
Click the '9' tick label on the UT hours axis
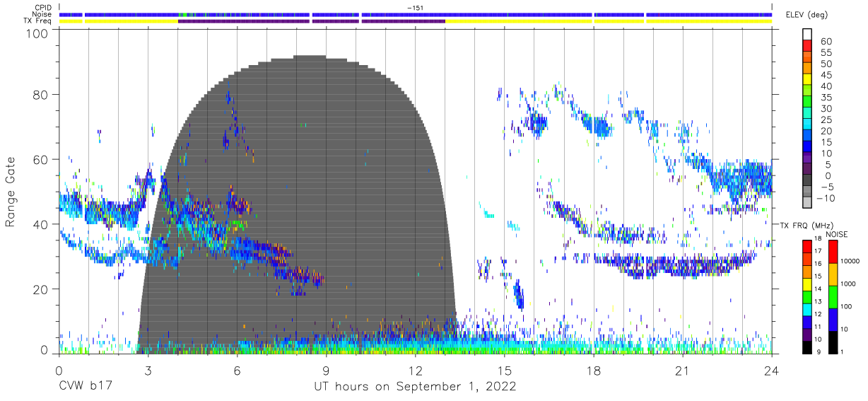coord(326,370)
